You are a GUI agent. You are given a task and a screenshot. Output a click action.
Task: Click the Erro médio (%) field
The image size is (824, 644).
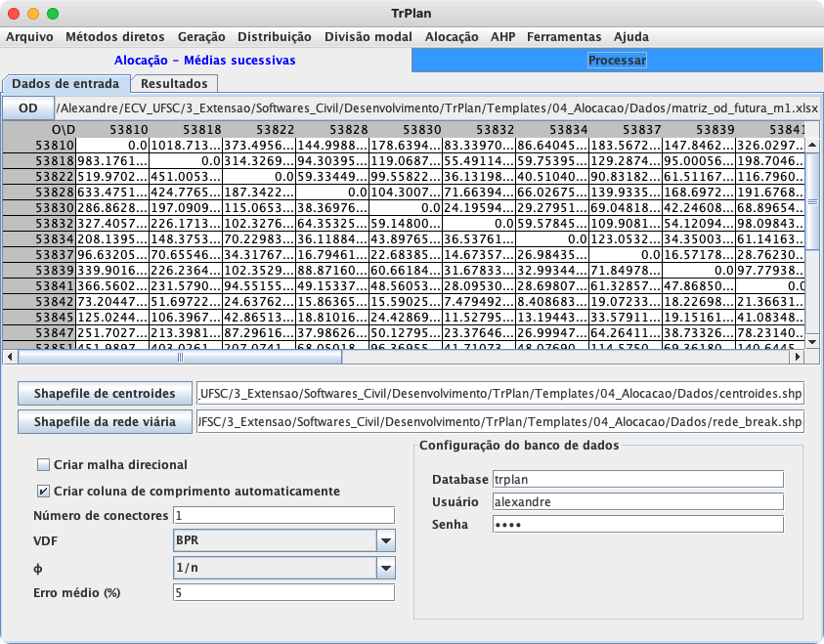pos(283,592)
